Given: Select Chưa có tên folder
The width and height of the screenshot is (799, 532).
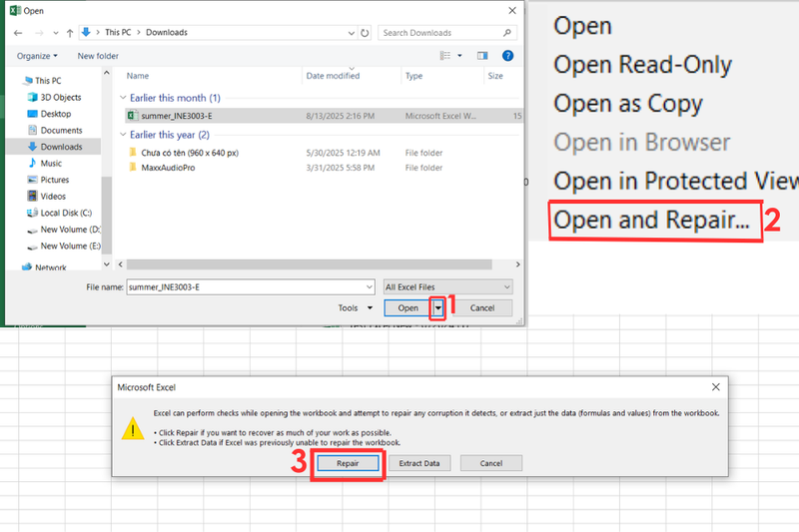Looking at the screenshot, I should coord(190,153).
